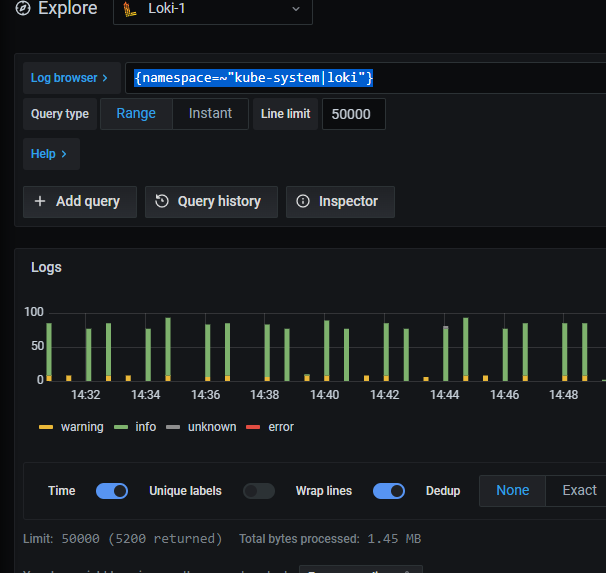Click the Loki datasource logo icon
The width and height of the screenshot is (606, 573).
(x=130, y=9)
